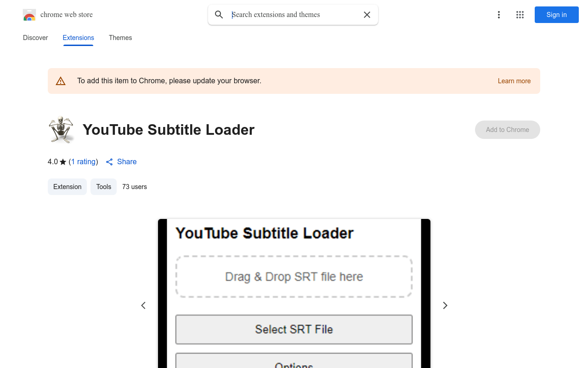Open the Learn more link

[514, 81]
